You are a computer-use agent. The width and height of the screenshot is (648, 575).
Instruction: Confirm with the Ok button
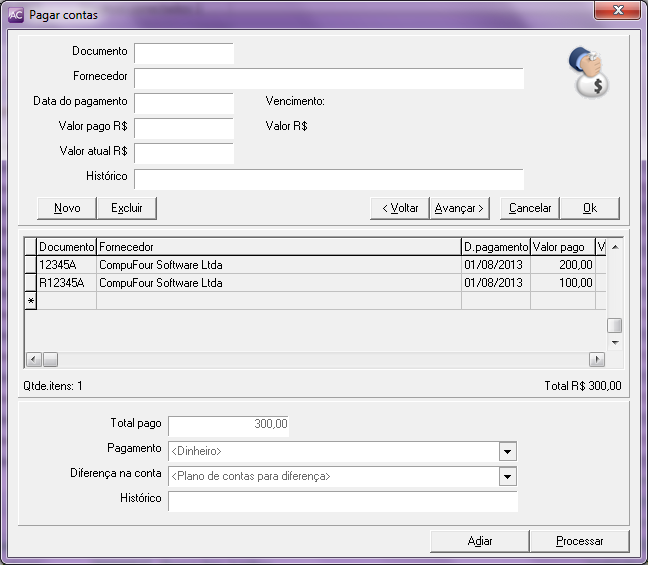pyautogui.click(x=589, y=208)
